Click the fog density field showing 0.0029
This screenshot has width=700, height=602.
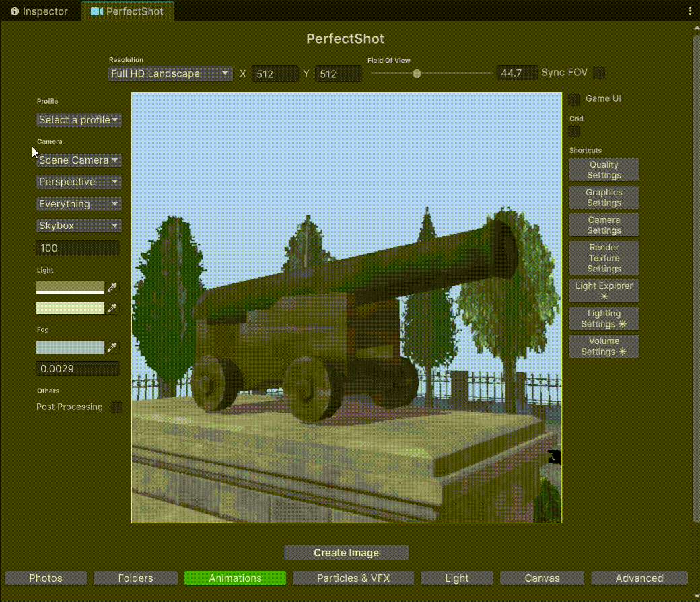[77, 369]
